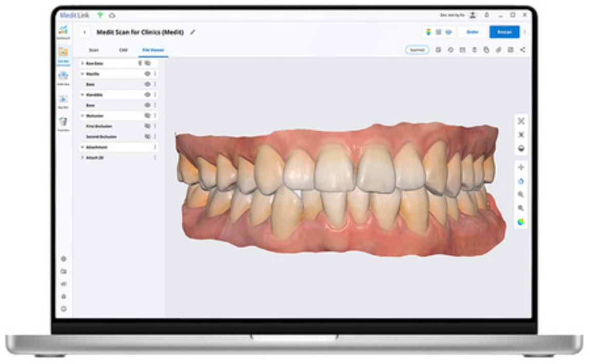This screenshot has width=590, height=364.
Task: Click the Rescan button
Action: tap(504, 32)
